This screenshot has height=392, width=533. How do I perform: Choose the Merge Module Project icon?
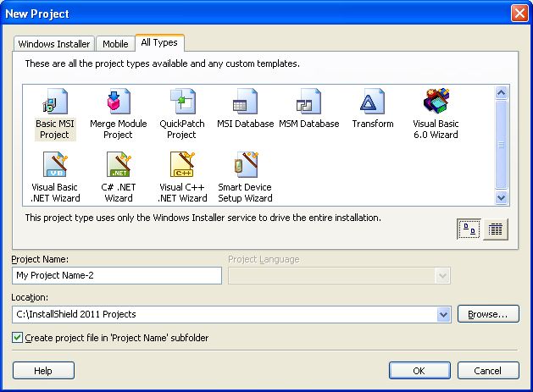(x=119, y=101)
